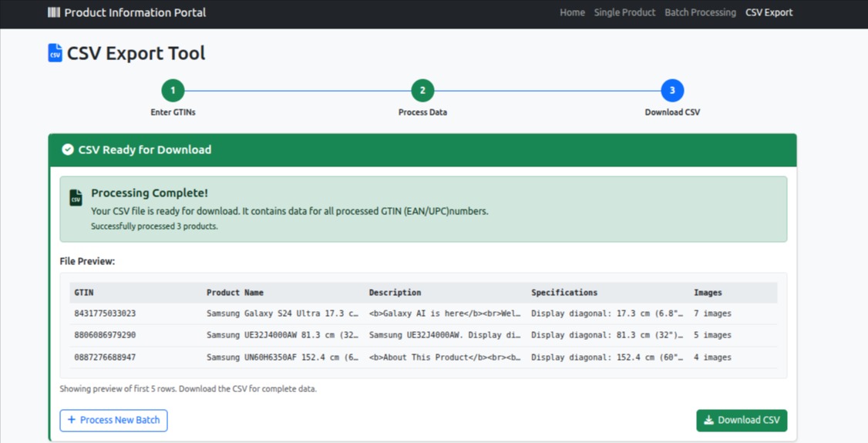The height and width of the screenshot is (443, 868).
Task: Click the Enter GTINs step label
Action: (173, 112)
